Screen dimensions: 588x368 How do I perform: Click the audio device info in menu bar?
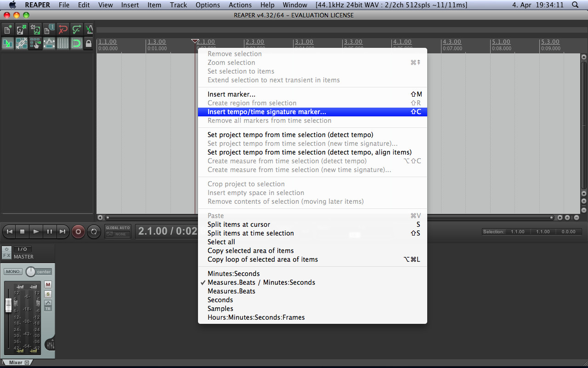tap(391, 5)
